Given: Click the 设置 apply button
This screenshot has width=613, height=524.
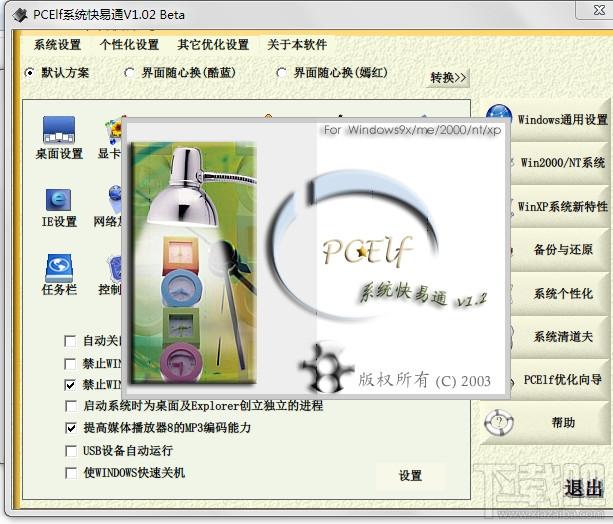Looking at the screenshot, I should (410, 476).
